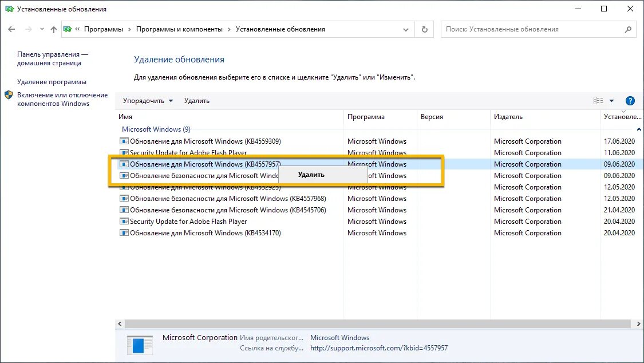Refresh the installed updates list
Viewport: 644px width, 363px height.
425,29
